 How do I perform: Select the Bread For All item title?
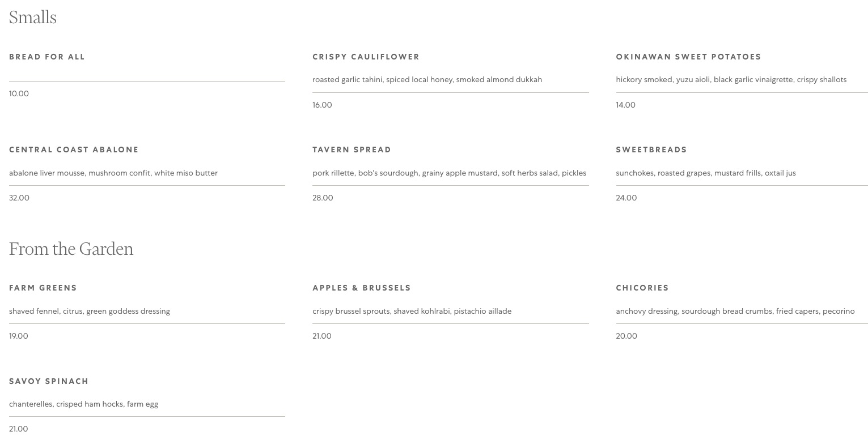[x=47, y=57]
